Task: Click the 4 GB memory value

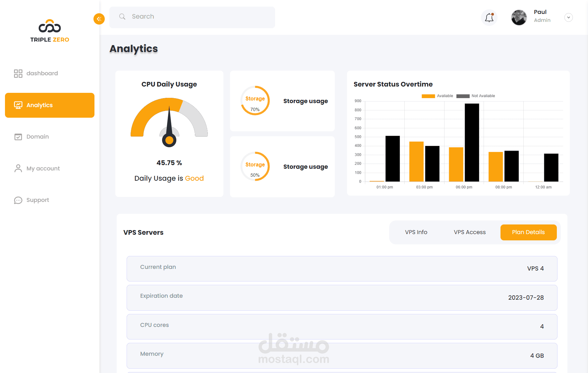Action: tap(537, 356)
